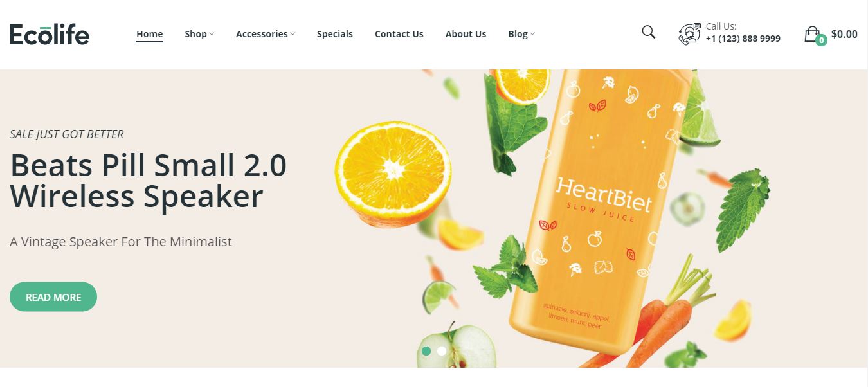
Task: Select the second white slider dot
Action: tap(442, 351)
